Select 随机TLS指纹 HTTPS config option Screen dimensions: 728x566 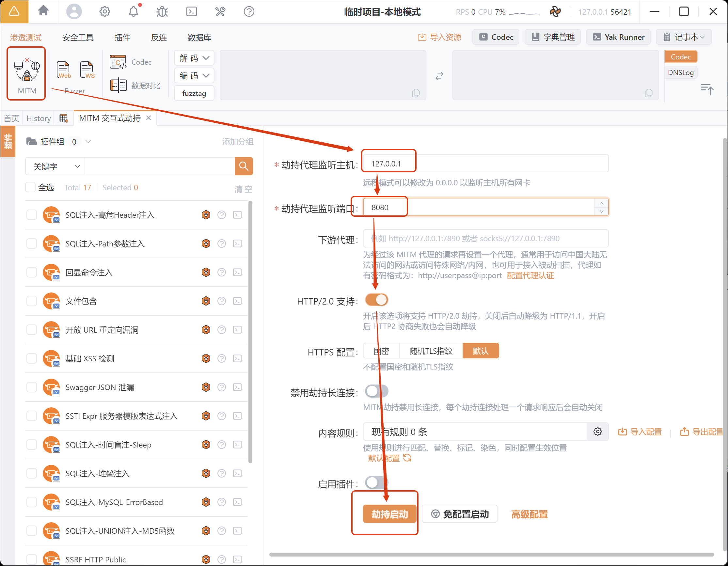coord(431,351)
